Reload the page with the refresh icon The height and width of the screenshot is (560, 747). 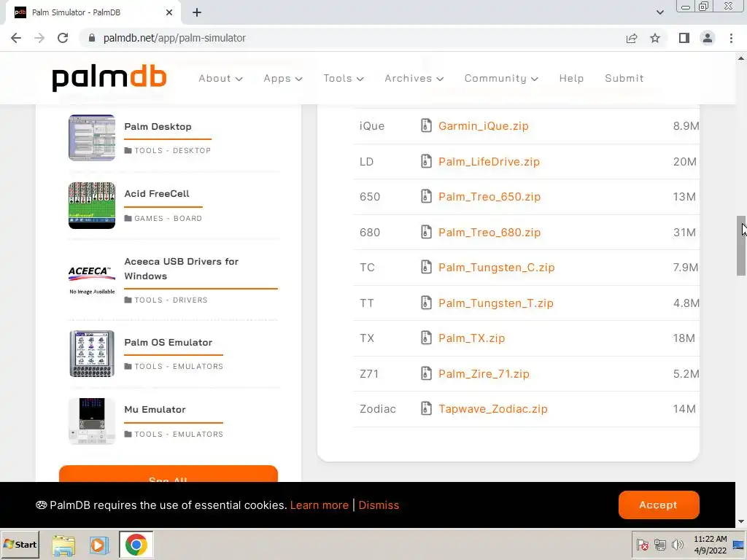(63, 38)
